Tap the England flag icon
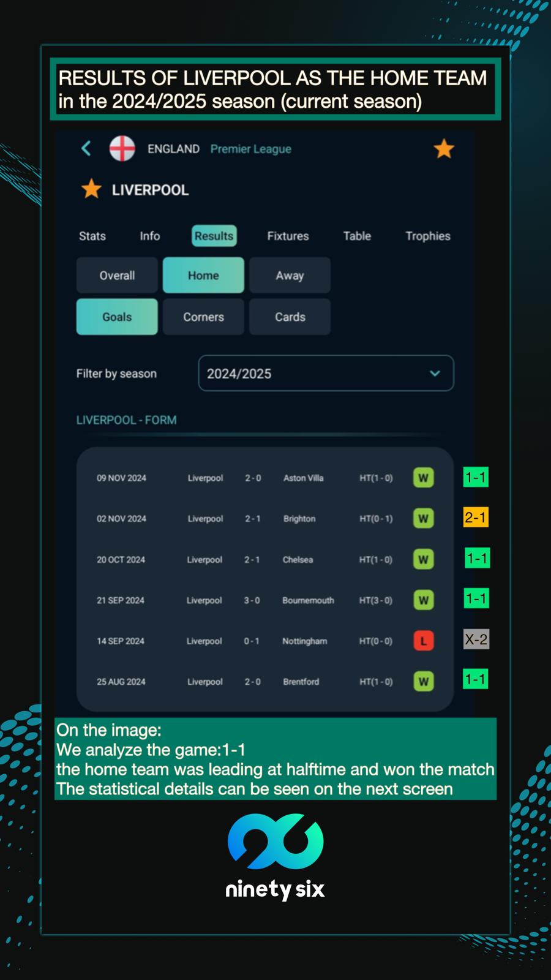551x980 pixels. (122, 148)
